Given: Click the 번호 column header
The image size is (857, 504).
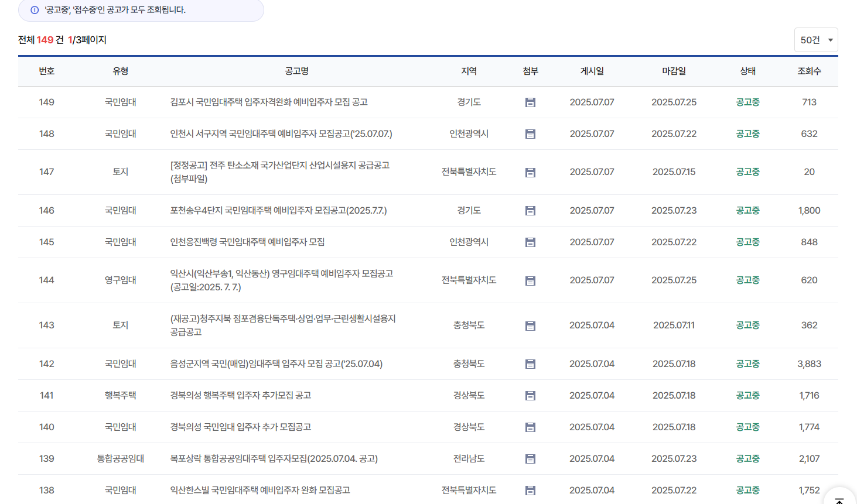Looking at the screenshot, I should [47, 71].
